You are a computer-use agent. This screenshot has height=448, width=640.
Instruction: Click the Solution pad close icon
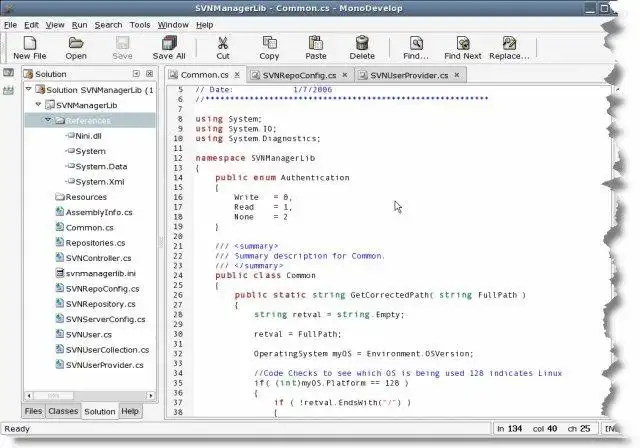point(149,73)
